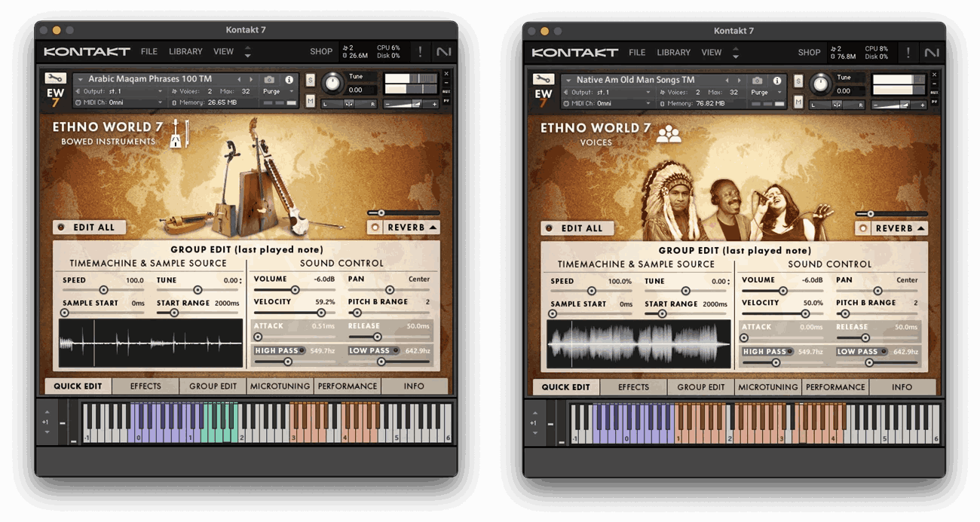Close the Native Am instrument with X
The image size is (980, 522).
[934, 75]
